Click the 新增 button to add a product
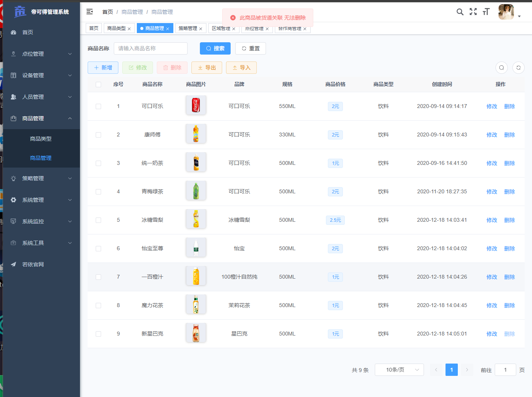This screenshot has height=397, width=532. pyautogui.click(x=103, y=67)
